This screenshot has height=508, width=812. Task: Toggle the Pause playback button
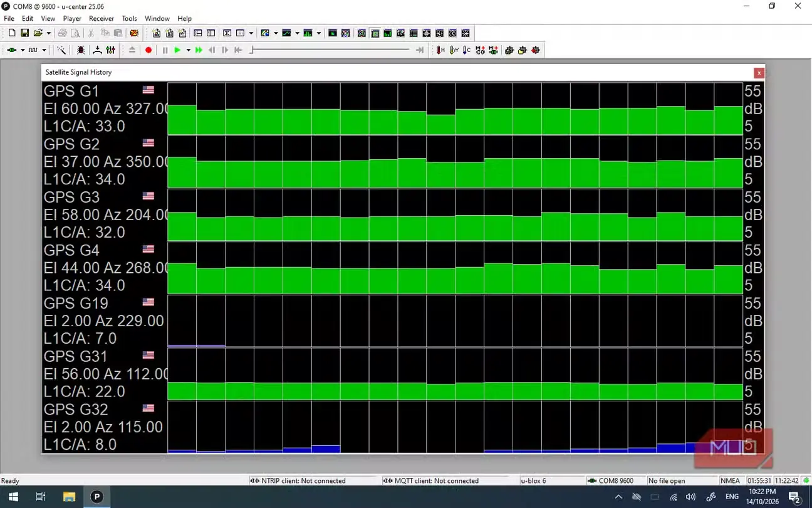pos(165,50)
